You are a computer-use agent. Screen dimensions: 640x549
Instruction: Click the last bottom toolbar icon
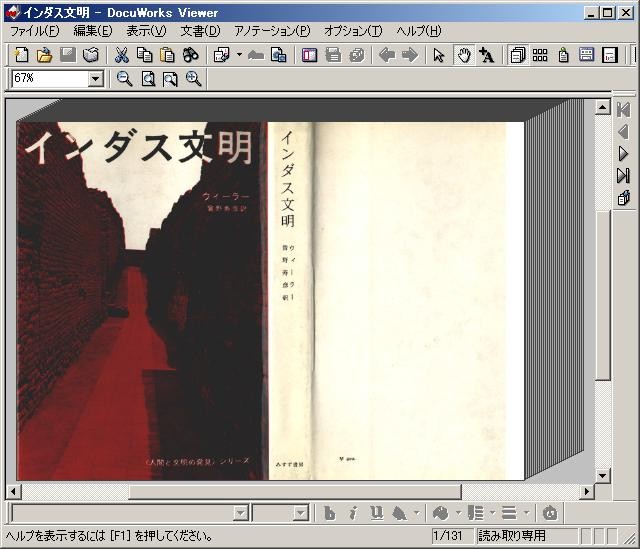(x=550, y=513)
